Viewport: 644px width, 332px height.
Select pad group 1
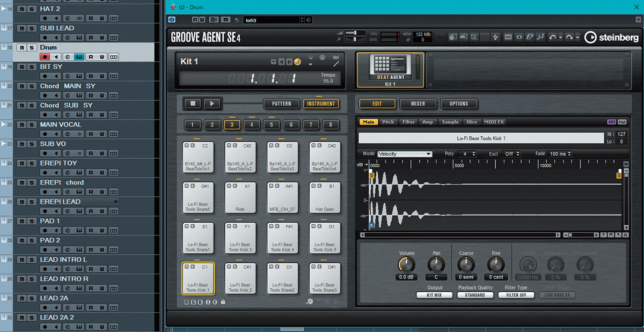coord(193,125)
